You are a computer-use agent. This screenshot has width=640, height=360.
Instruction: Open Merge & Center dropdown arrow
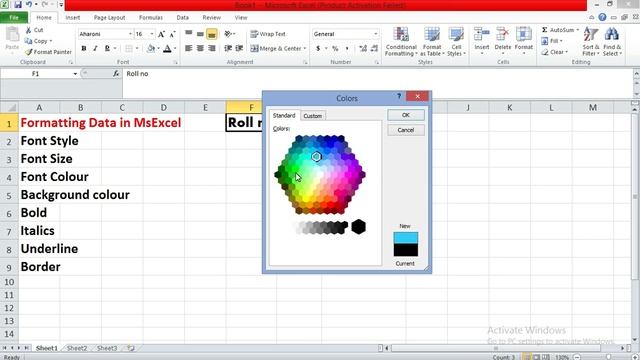(x=305, y=48)
